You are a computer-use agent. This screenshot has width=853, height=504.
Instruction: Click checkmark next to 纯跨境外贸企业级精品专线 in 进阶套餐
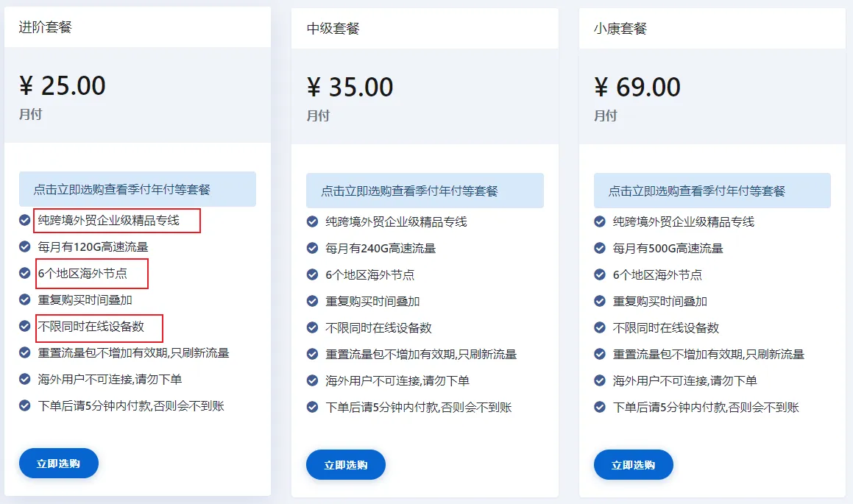[x=24, y=220]
